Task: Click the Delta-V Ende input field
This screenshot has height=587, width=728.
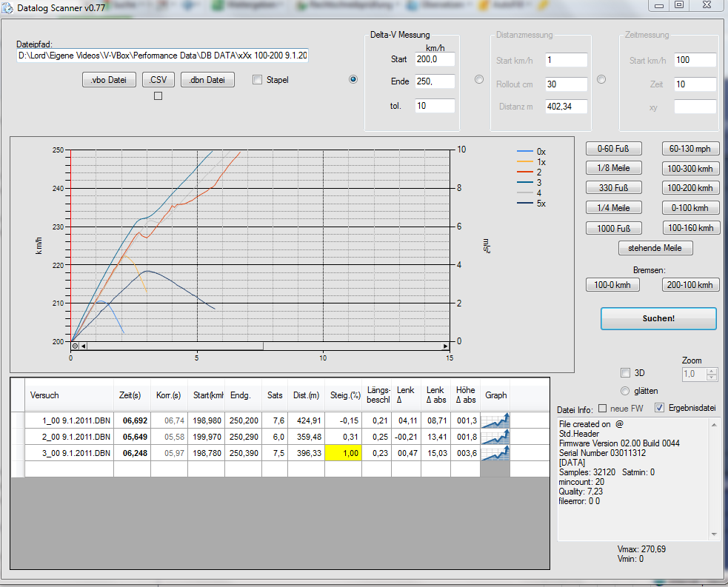Action: point(435,82)
